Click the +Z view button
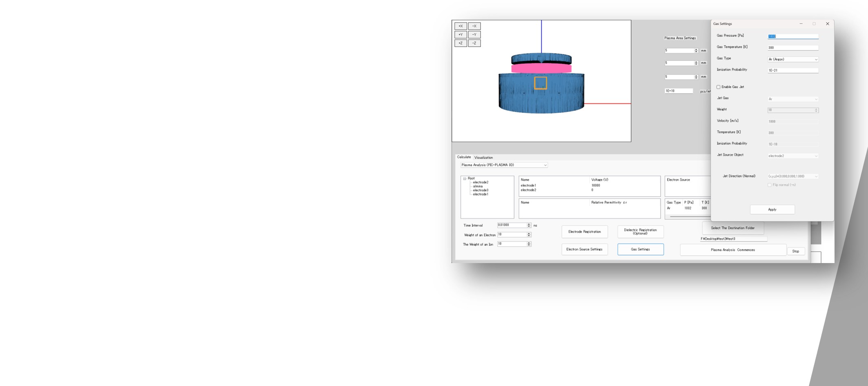The width and height of the screenshot is (868, 386). click(461, 43)
